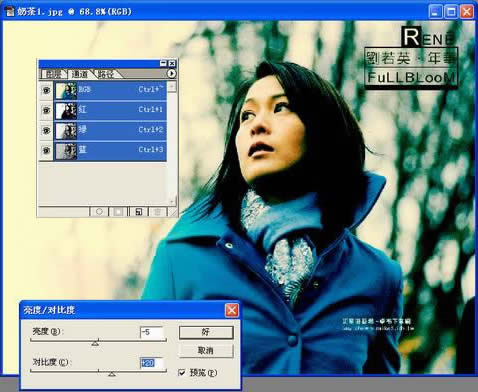478x392 pixels.
Task: Click the 取消 cancel button
Action: [206, 351]
